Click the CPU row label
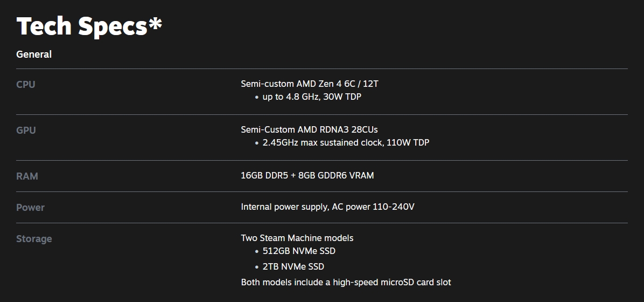The image size is (644, 302). point(26,85)
